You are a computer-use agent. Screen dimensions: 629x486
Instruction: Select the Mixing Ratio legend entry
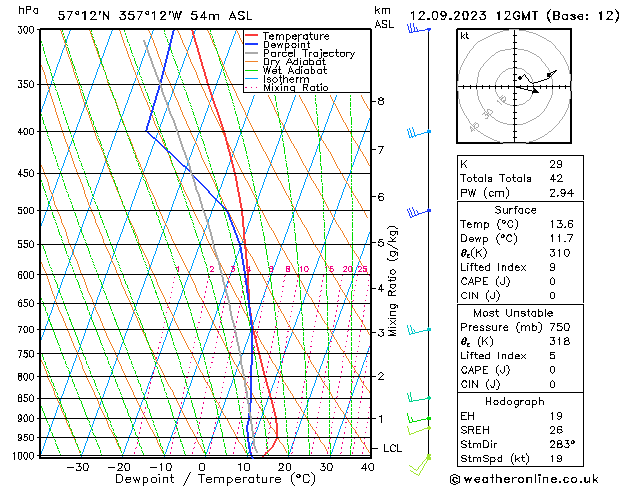click(295, 88)
